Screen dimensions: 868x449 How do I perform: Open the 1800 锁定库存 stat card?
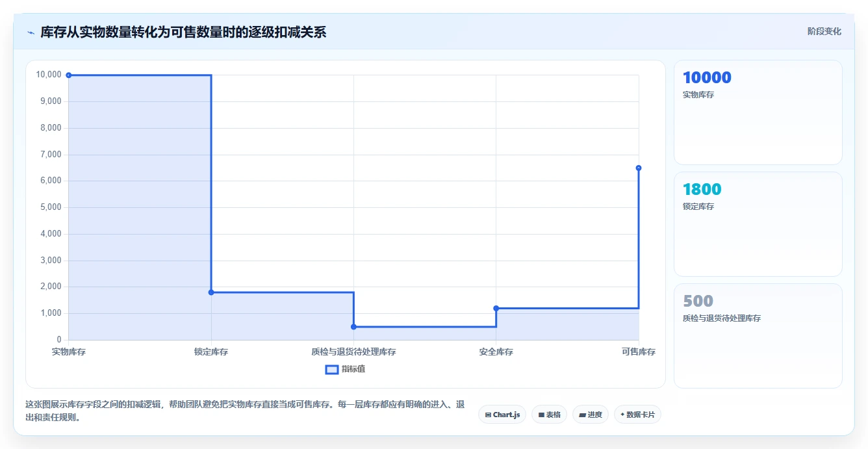click(758, 224)
